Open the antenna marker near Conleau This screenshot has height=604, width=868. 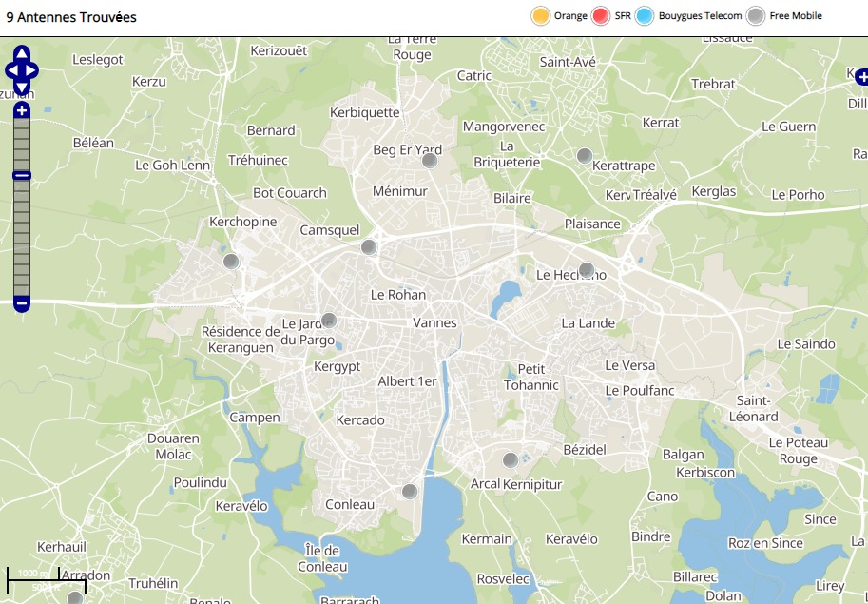410,492
